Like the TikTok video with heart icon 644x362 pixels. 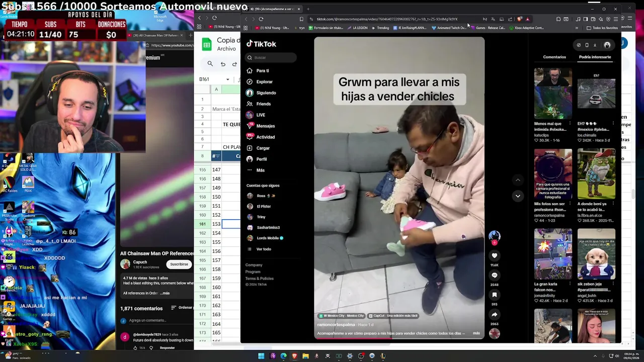pos(495,255)
